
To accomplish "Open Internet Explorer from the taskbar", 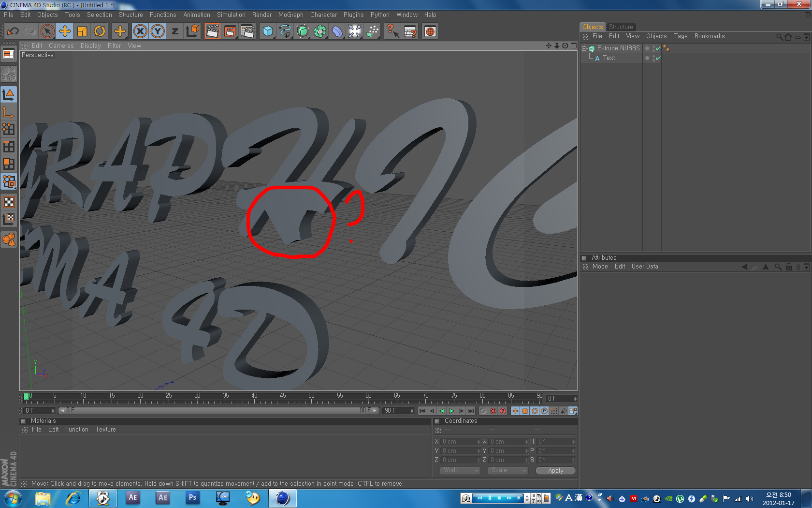I will pyautogui.click(x=73, y=498).
